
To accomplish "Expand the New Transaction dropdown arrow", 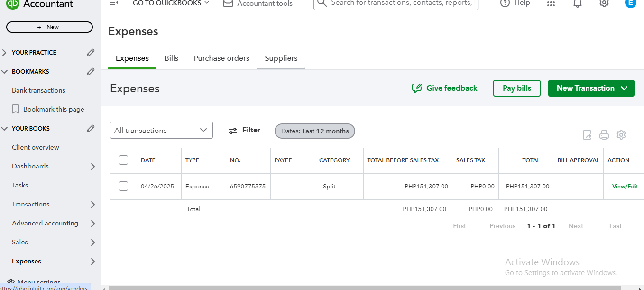I will tap(624, 88).
